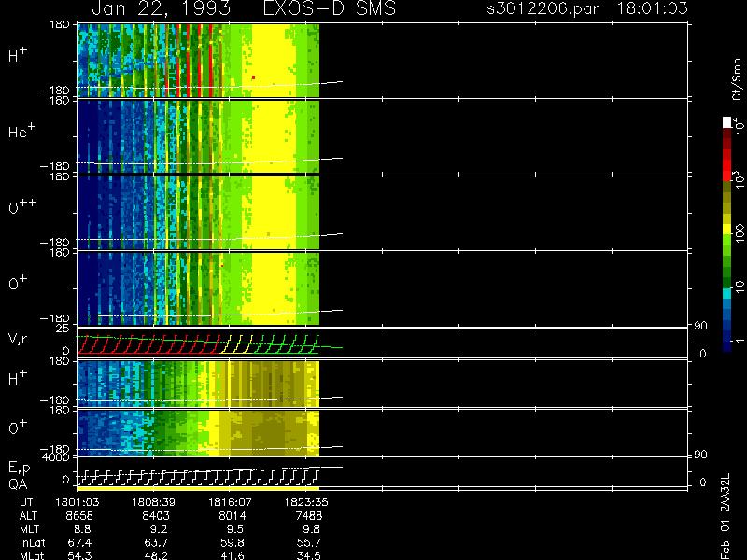This screenshot has width=747, height=560.
Task: Click InLat value "59.8"
Action: [x=233, y=543]
